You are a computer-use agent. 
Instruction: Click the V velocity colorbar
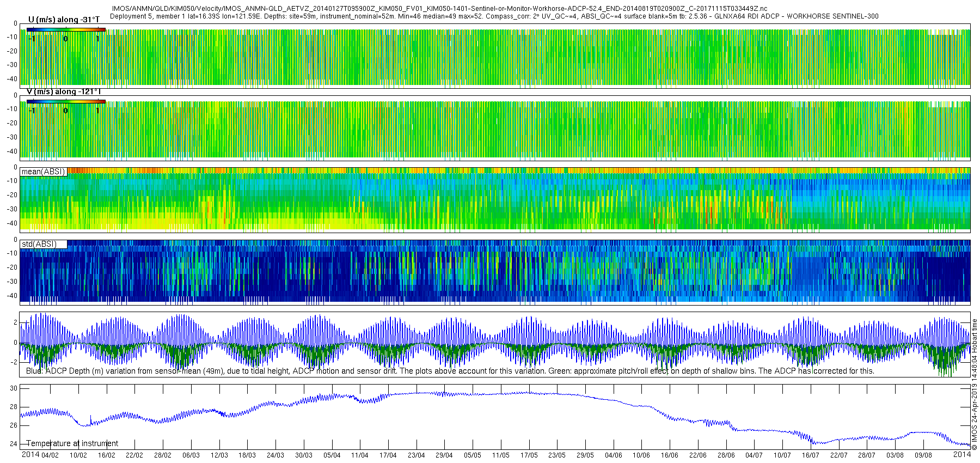coord(66,101)
